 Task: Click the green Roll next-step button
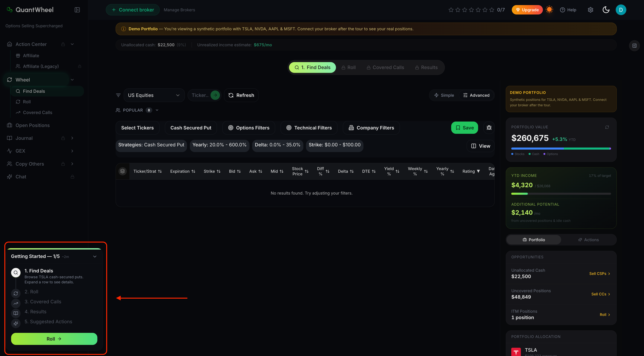[54, 339]
